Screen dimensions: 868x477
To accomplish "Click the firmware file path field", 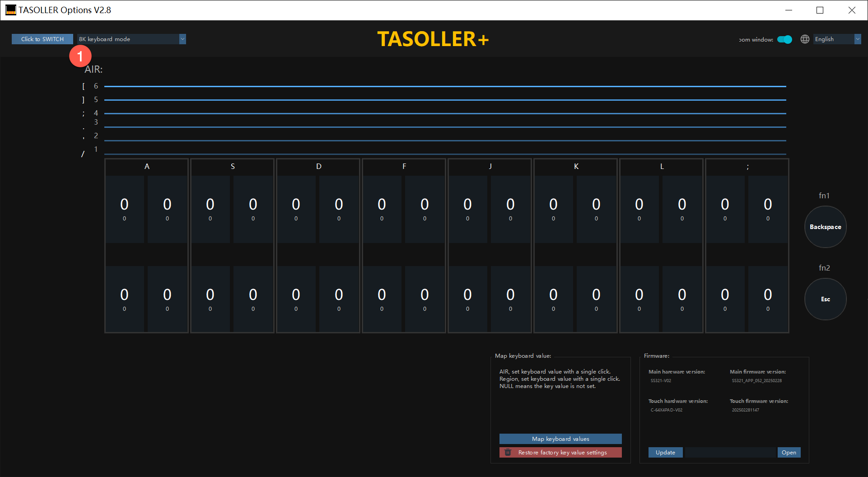I will pyautogui.click(x=730, y=452).
